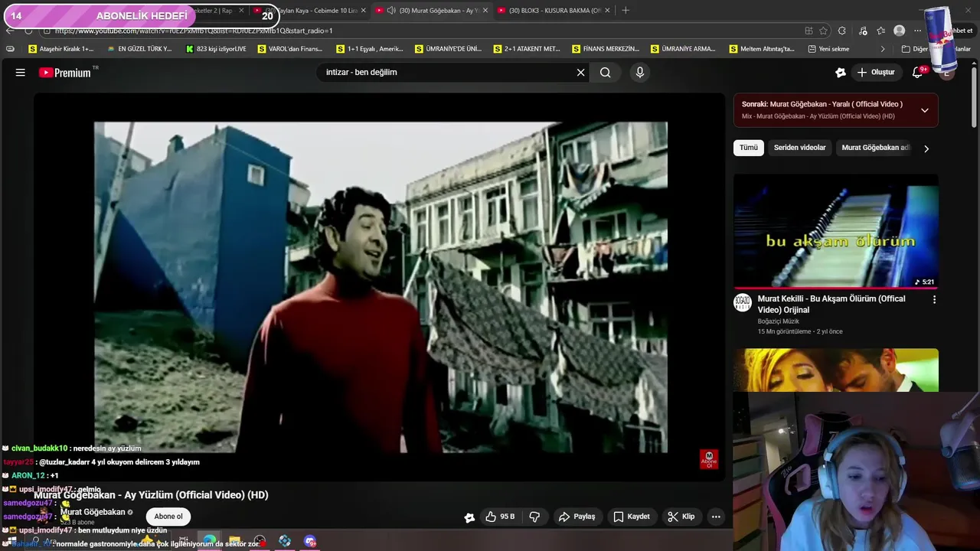The height and width of the screenshot is (551, 980).
Task: Open the browser extensions icon
Action: pyautogui.click(x=841, y=31)
